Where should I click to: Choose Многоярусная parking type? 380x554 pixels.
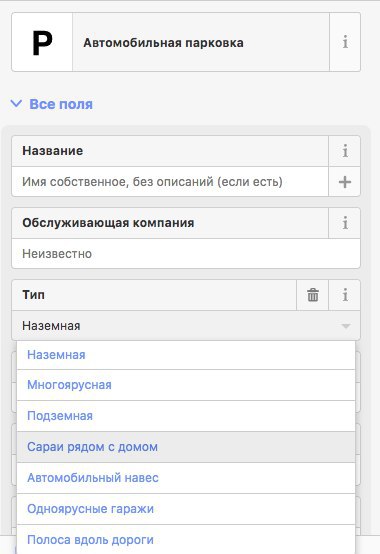point(186,385)
